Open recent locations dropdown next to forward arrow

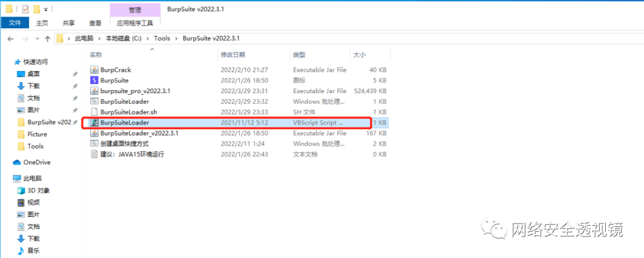[38, 39]
